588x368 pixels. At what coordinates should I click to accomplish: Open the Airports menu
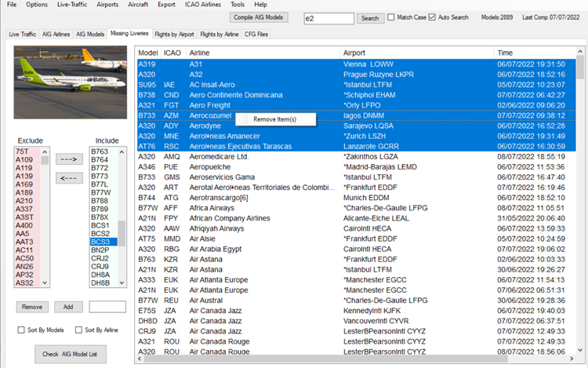click(x=107, y=5)
